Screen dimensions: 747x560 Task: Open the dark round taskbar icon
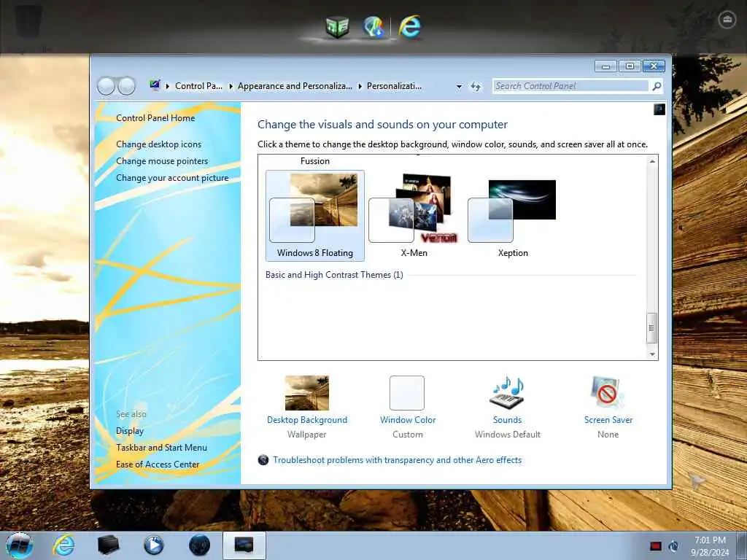click(x=199, y=545)
